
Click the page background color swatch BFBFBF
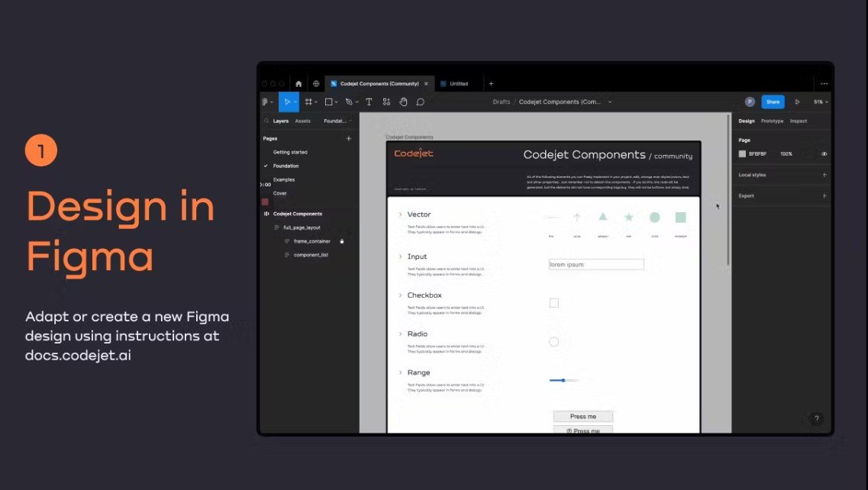click(x=742, y=154)
